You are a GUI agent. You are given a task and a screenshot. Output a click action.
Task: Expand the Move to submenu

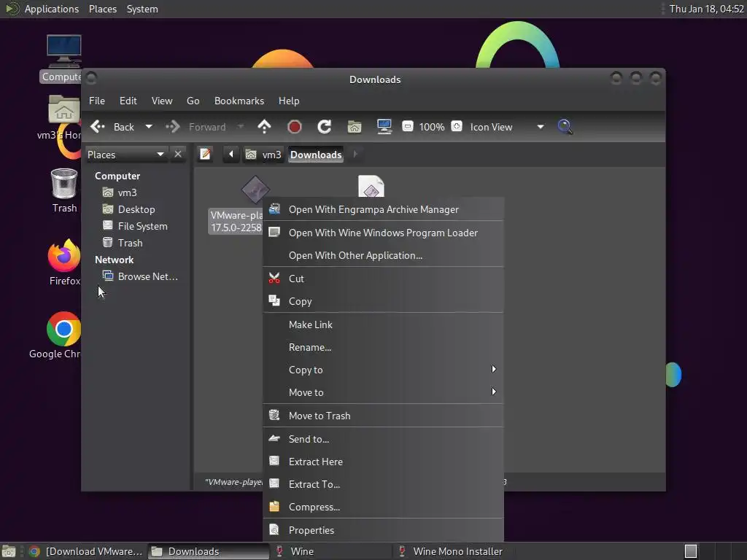(x=383, y=392)
